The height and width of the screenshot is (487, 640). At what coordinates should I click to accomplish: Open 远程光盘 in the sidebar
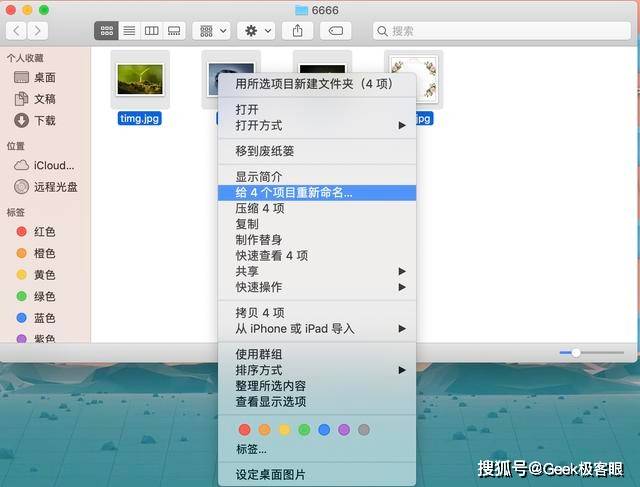tap(45, 187)
